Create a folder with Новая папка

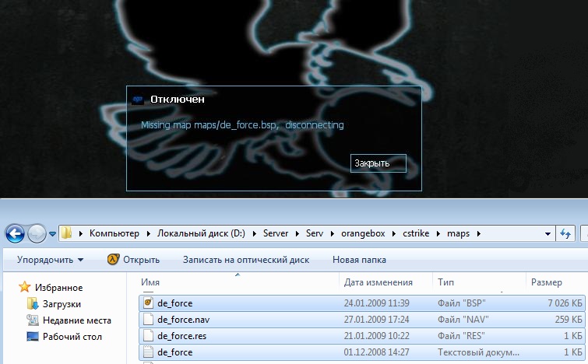[359, 260]
